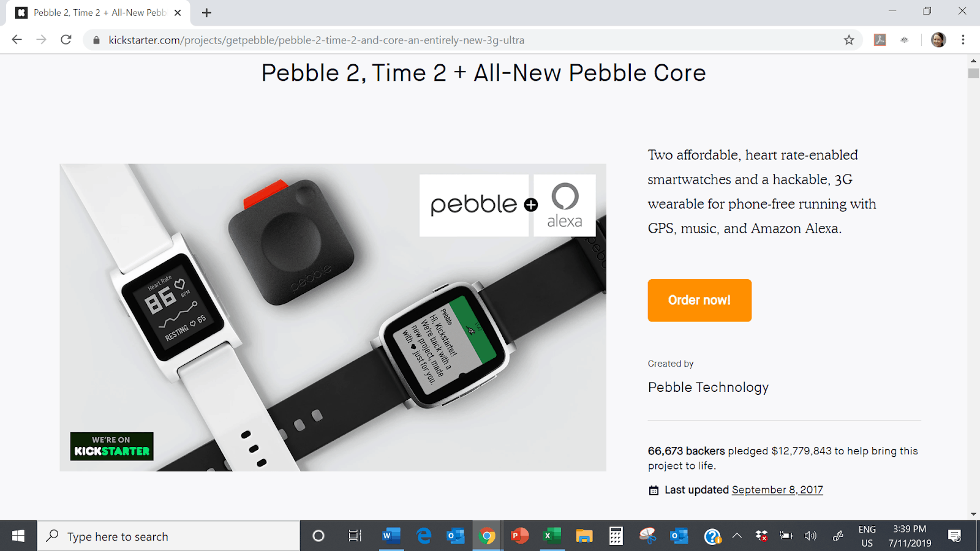
Task: Close the Pebble 2 Kickstarter tab
Action: pyautogui.click(x=178, y=13)
